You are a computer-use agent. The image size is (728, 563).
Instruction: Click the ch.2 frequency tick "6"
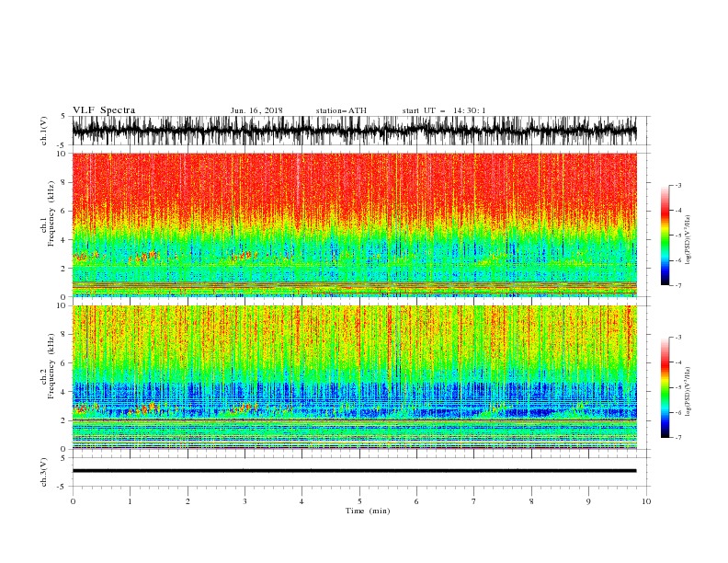[x=63, y=363]
